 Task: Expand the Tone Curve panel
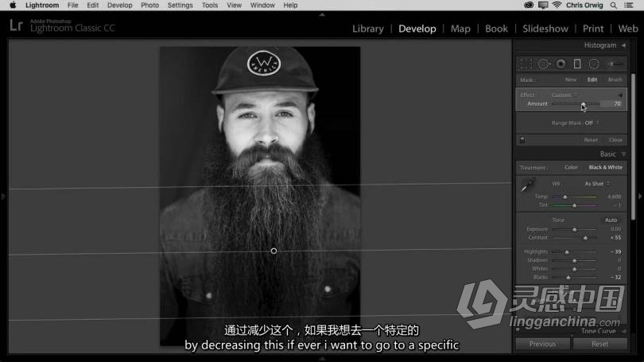click(624, 331)
